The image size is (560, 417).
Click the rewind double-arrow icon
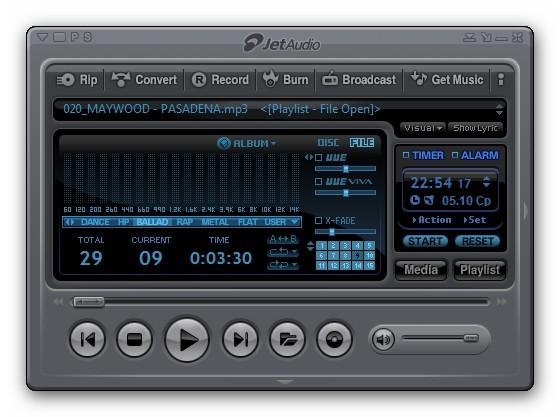58,302
